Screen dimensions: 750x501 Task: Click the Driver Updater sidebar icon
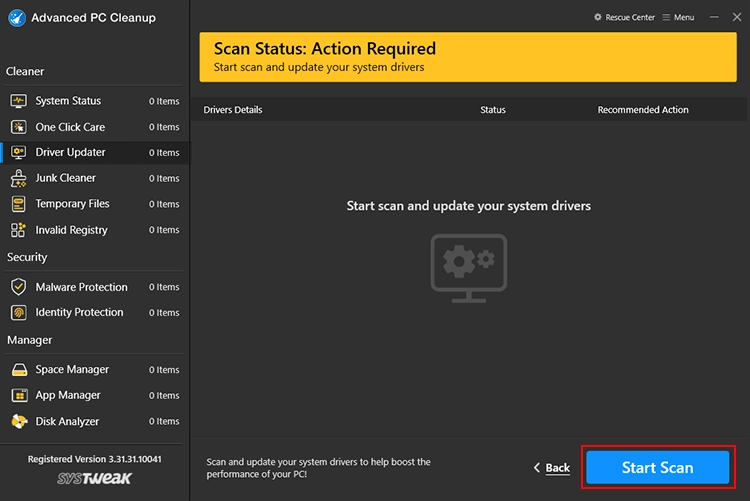[18, 153]
